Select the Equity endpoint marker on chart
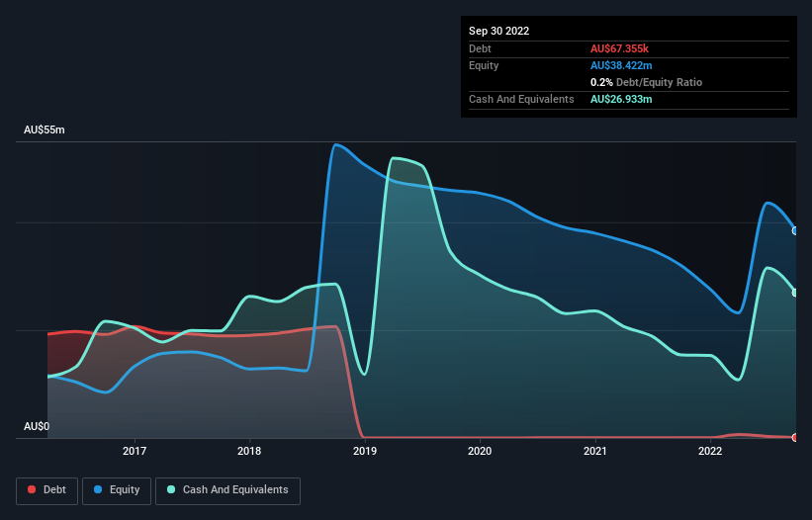 click(x=795, y=230)
